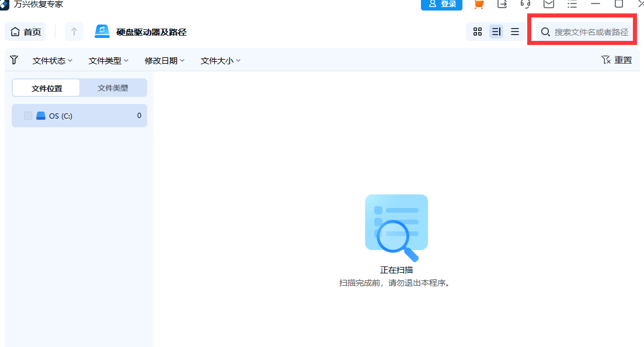Switch to detailed list view

496,32
